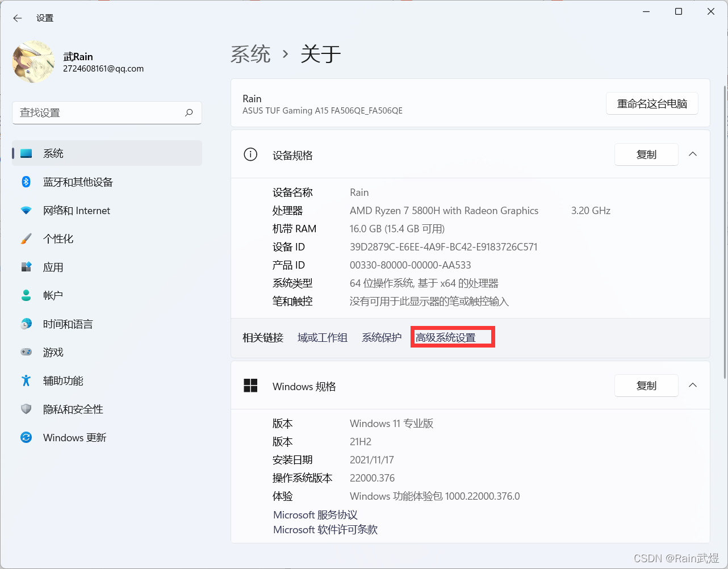Click the 隐私和安全性 shield icon
This screenshot has height=569, width=728.
[x=26, y=409]
